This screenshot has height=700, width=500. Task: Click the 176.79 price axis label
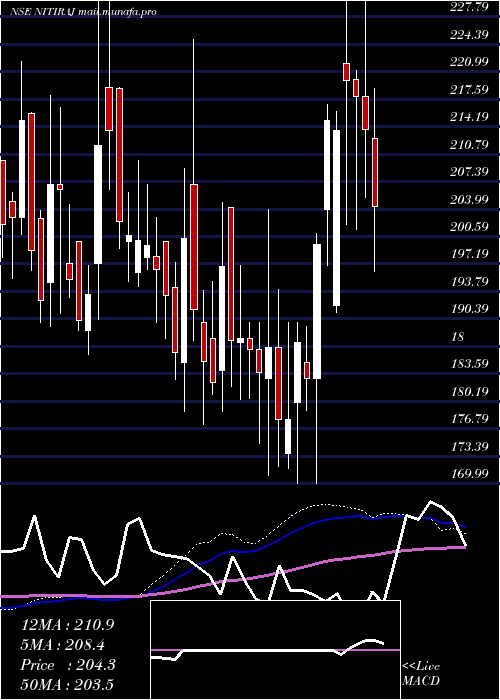point(470,419)
